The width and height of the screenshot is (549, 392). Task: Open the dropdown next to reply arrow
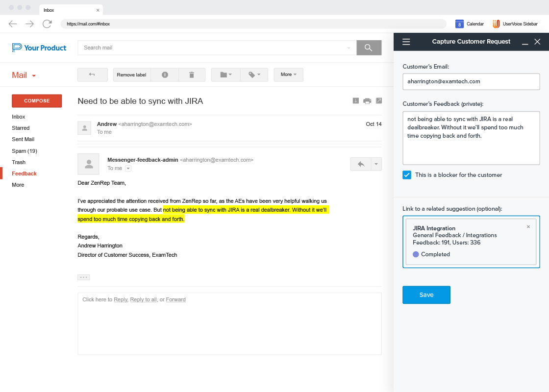(376, 164)
